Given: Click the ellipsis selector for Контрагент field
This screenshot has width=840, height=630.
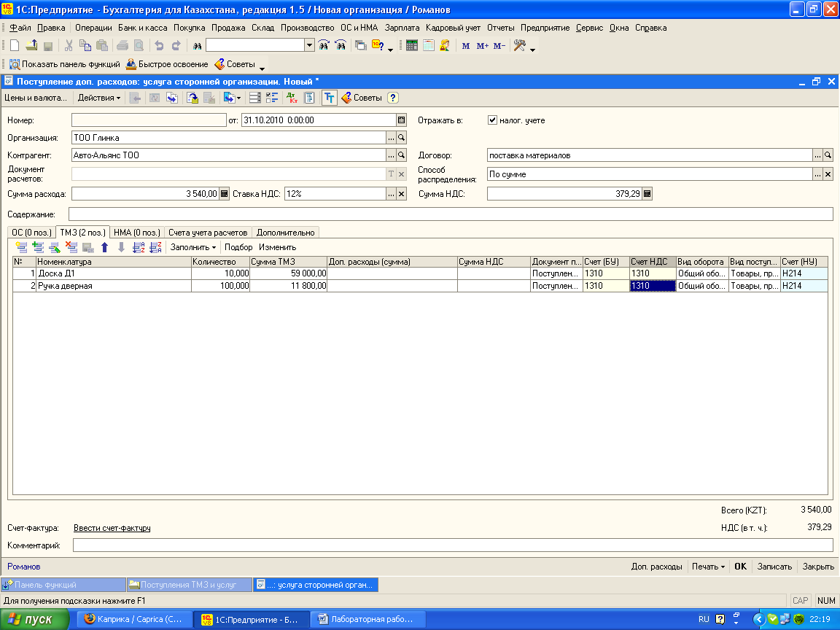Looking at the screenshot, I should (x=391, y=155).
